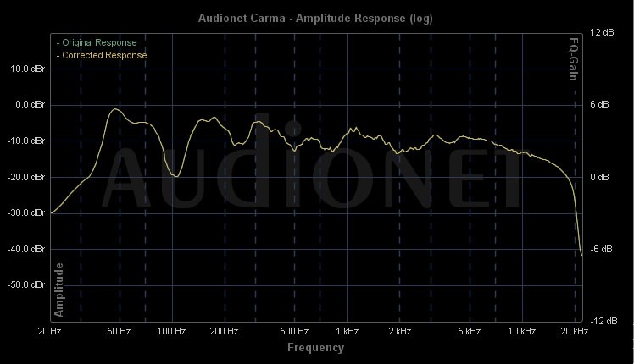Click the '2 kHz' frequency axis label
This screenshot has height=364, width=634.
[400, 332]
